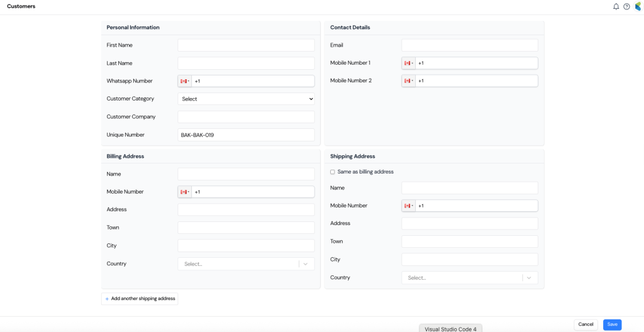The height and width of the screenshot is (332, 644).
Task: Enable Same as billing address checkbox
Action: tap(333, 172)
